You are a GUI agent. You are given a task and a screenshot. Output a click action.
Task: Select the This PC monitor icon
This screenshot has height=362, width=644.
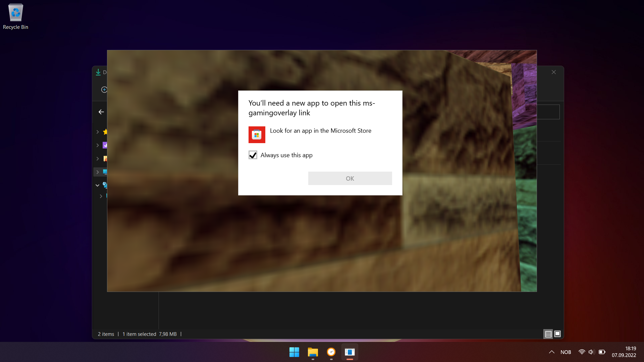pyautogui.click(x=105, y=172)
